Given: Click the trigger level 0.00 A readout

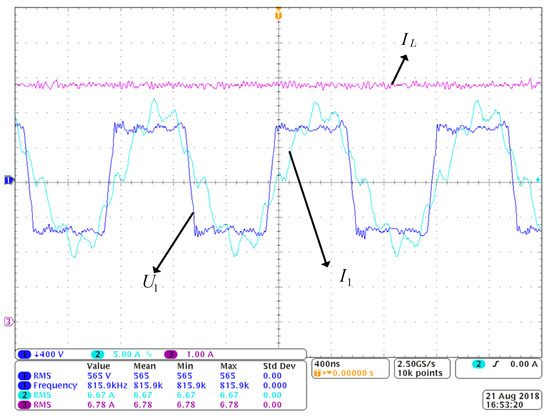Looking at the screenshot, I should point(524,364).
